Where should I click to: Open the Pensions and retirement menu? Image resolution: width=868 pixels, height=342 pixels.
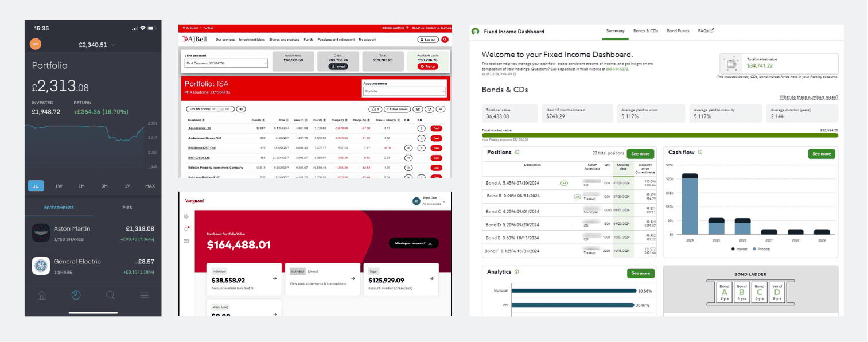336,40
